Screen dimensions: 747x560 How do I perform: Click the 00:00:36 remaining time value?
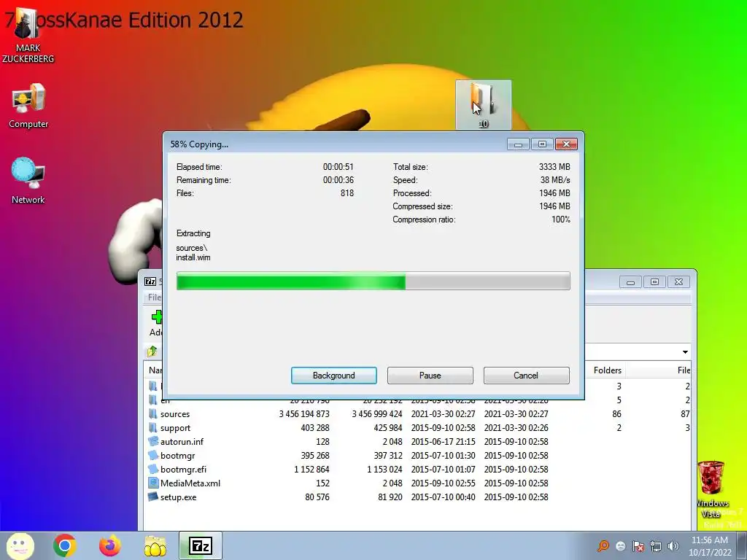tap(338, 180)
